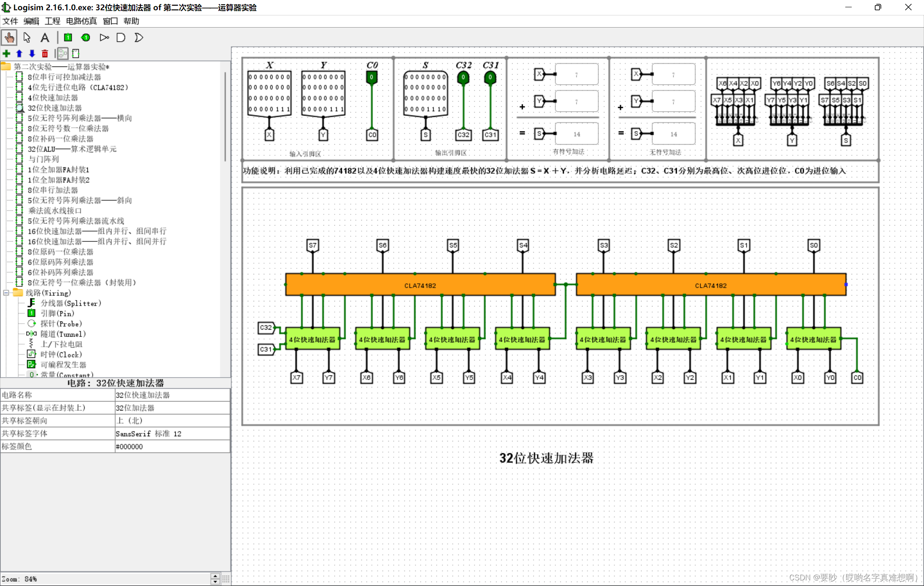Select the Poke (hand) tool
The width and height of the screenshot is (924, 586).
(9, 38)
